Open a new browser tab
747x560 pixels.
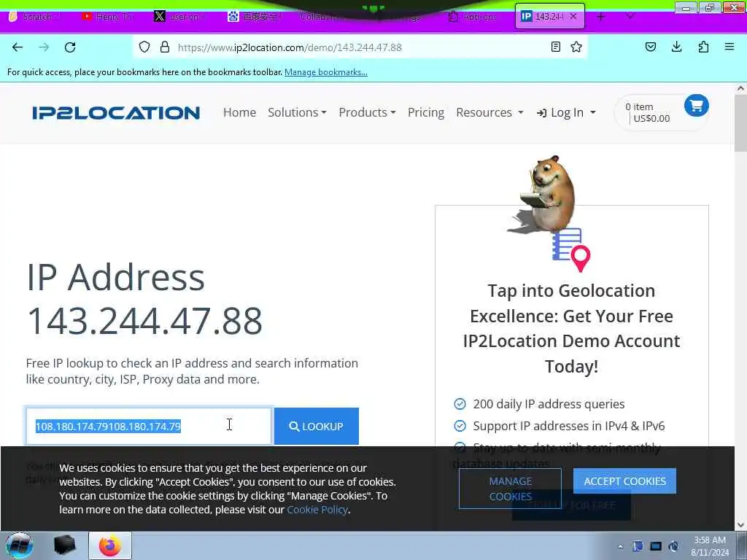tap(601, 17)
